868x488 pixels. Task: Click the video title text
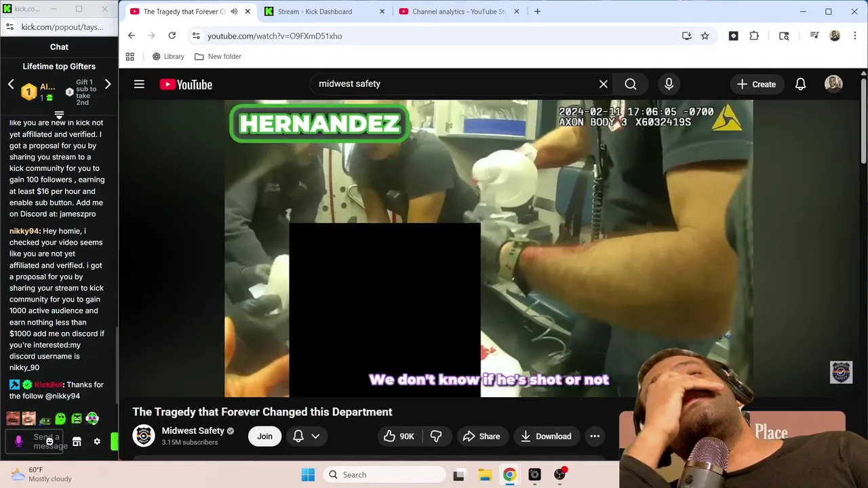tap(262, 412)
